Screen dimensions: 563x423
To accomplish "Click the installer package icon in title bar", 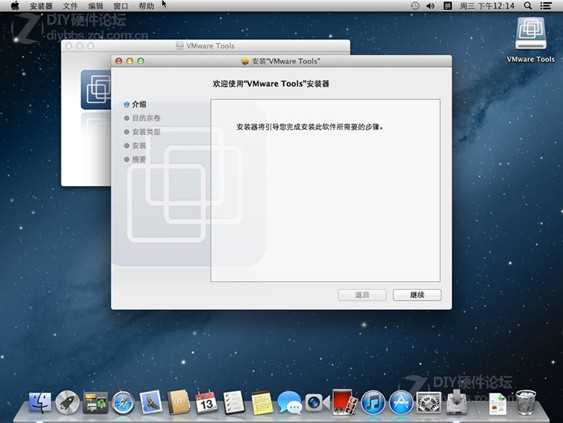I will click(245, 61).
